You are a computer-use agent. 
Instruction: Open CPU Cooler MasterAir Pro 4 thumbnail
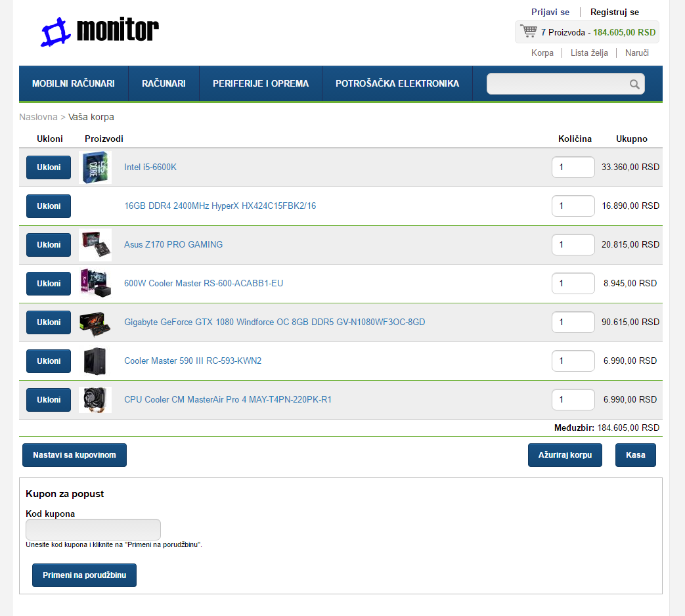pyautogui.click(x=95, y=400)
